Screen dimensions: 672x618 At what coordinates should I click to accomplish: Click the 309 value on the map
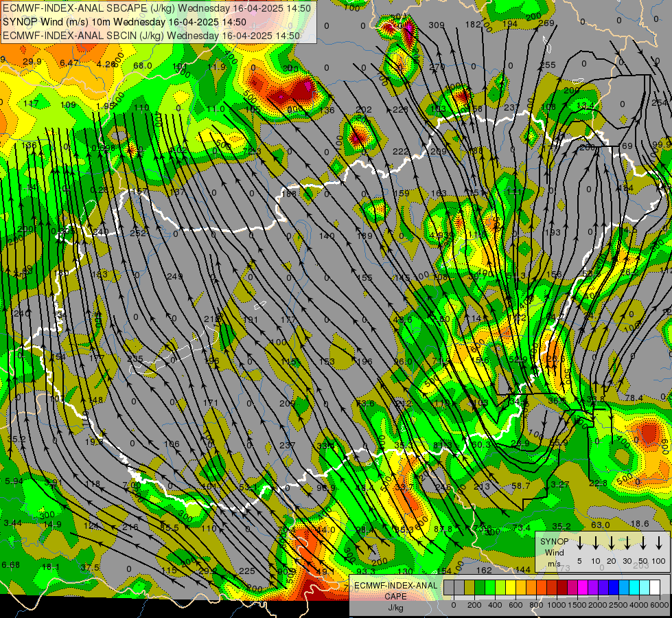click(437, 25)
